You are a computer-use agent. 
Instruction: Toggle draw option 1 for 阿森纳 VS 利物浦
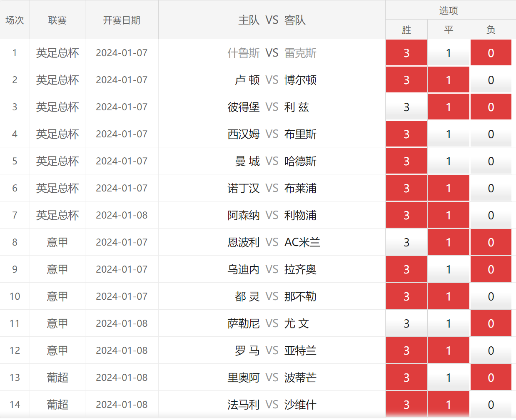pos(449,215)
